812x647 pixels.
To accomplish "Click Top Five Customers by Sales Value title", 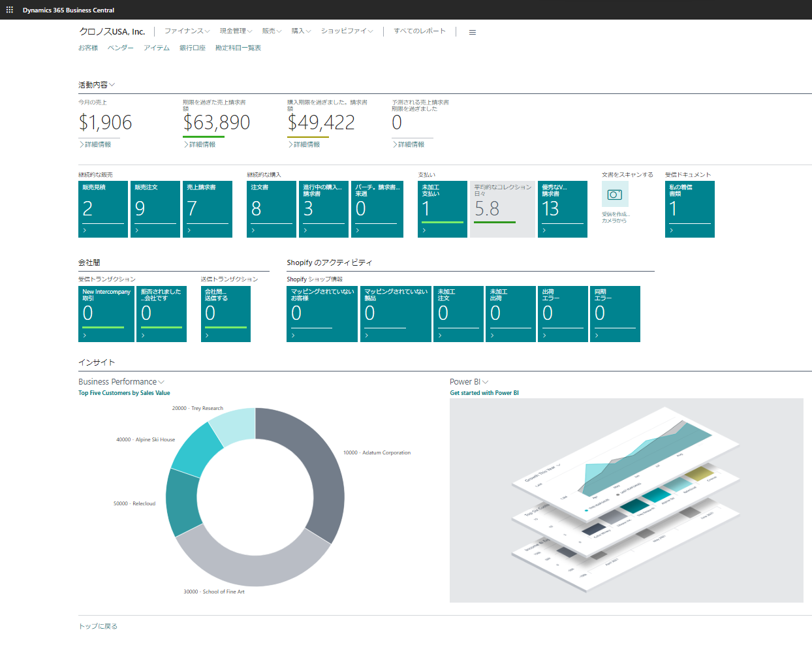I will pyautogui.click(x=124, y=393).
